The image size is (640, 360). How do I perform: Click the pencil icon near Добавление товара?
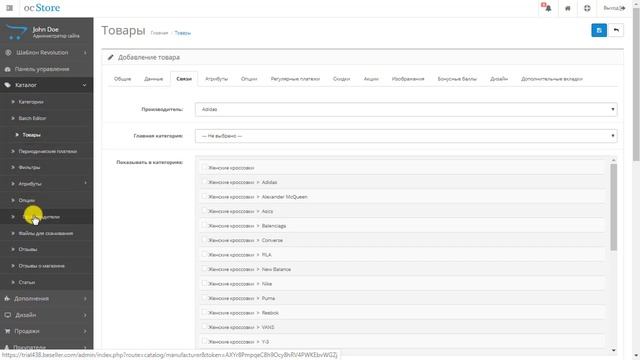111,57
